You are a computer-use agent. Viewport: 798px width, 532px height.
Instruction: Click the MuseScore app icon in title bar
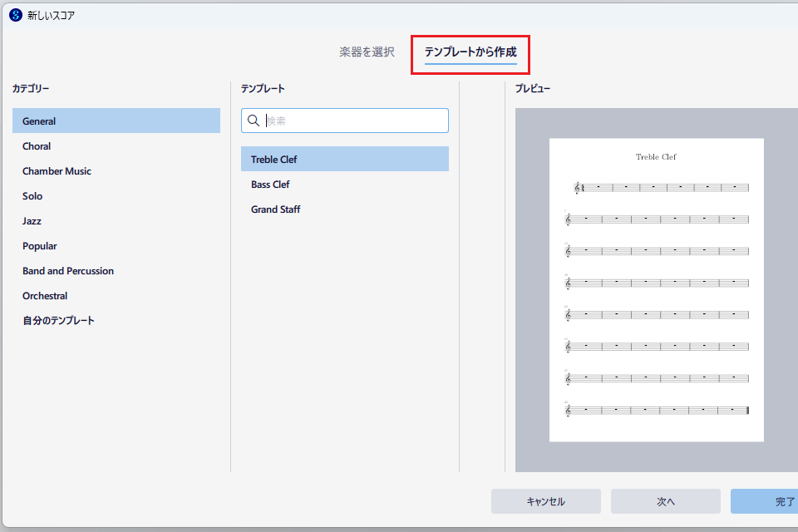coord(15,15)
